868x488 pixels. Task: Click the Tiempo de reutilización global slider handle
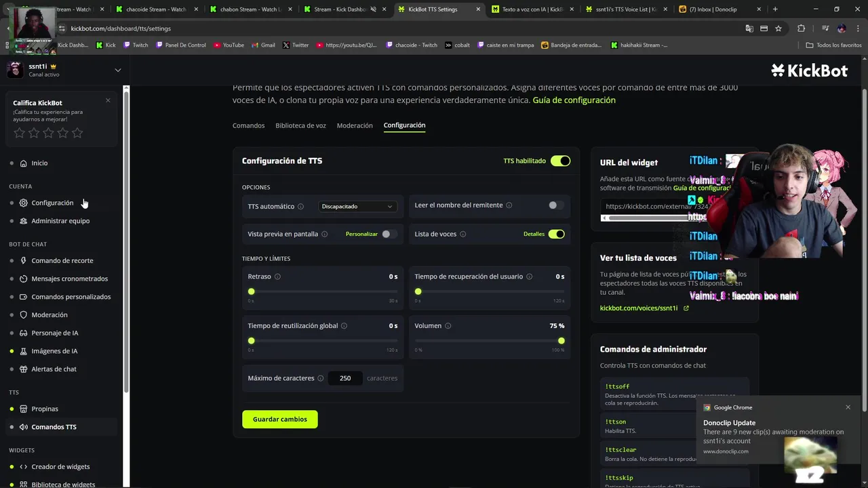251,341
